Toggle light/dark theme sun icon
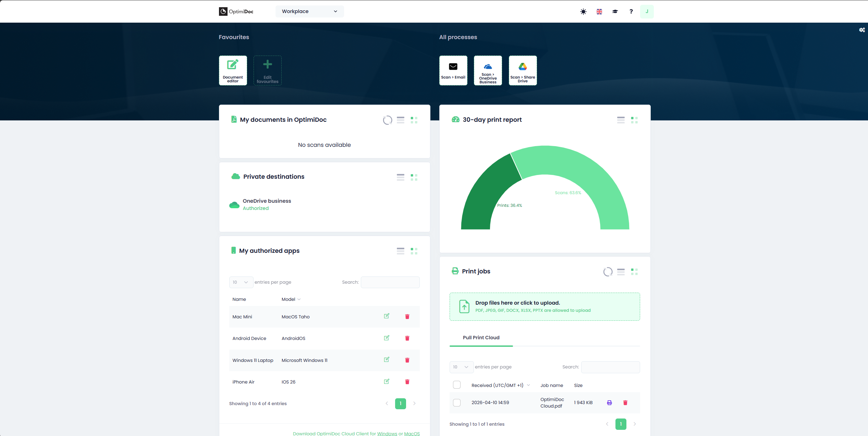 [583, 12]
